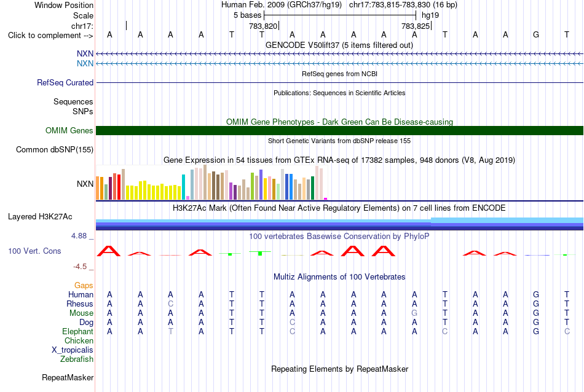This screenshot has width=584, height=392.
Task: Click 'Short Genetic Variants from dbSNP release 155'
Action: pyautogui.click(x=339, y=141)
